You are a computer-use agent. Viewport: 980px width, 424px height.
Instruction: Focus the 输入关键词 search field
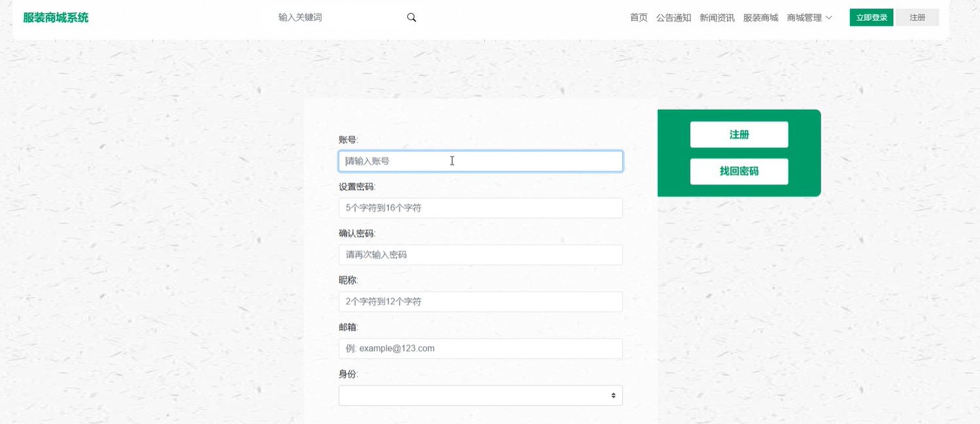(x=337, y=18)
